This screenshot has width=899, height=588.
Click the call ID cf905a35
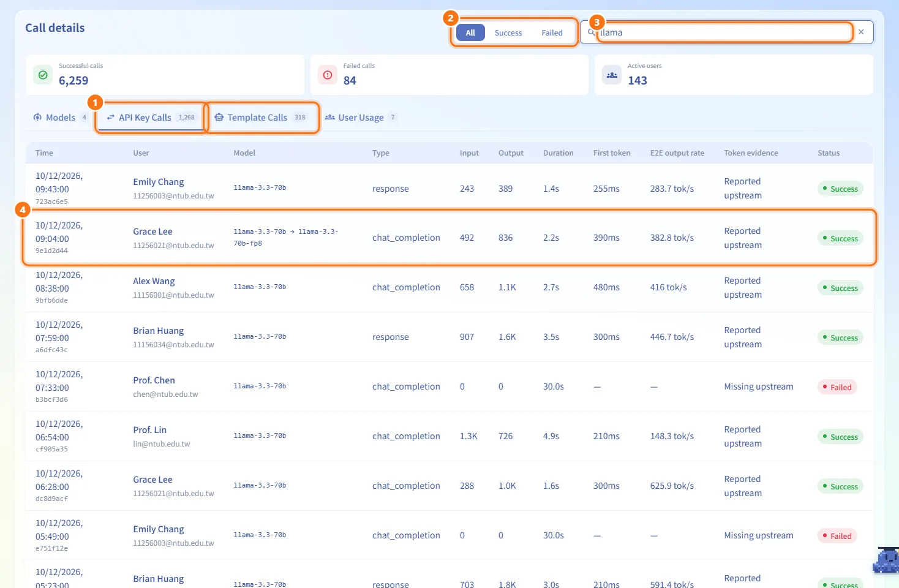tap(51, 449)
